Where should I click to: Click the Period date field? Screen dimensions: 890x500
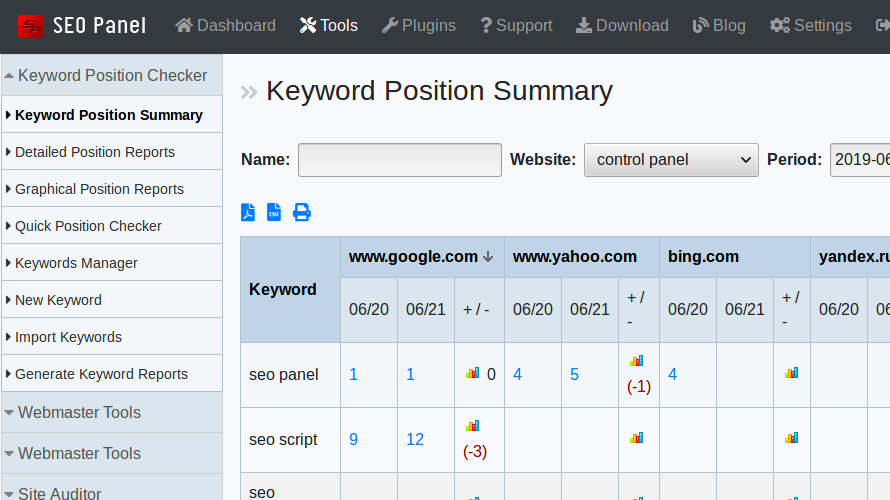[861, 160]
